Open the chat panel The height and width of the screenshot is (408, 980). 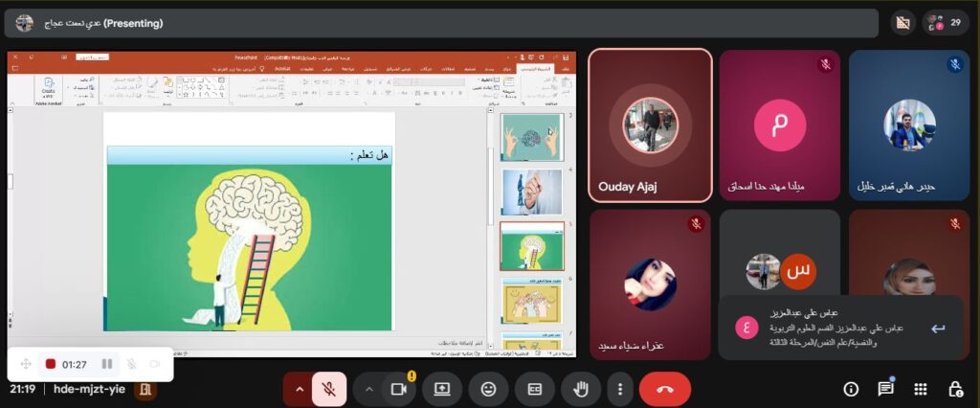(x=885, y=389)
